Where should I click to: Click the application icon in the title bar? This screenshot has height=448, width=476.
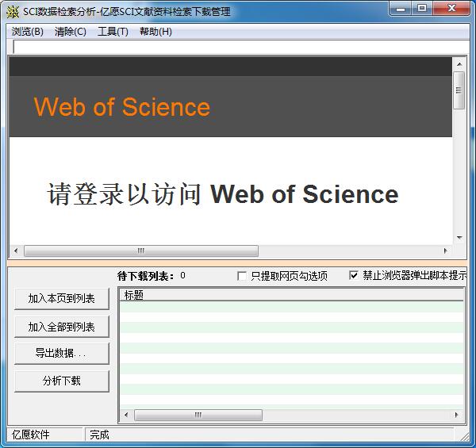click(x=13, y=12)
